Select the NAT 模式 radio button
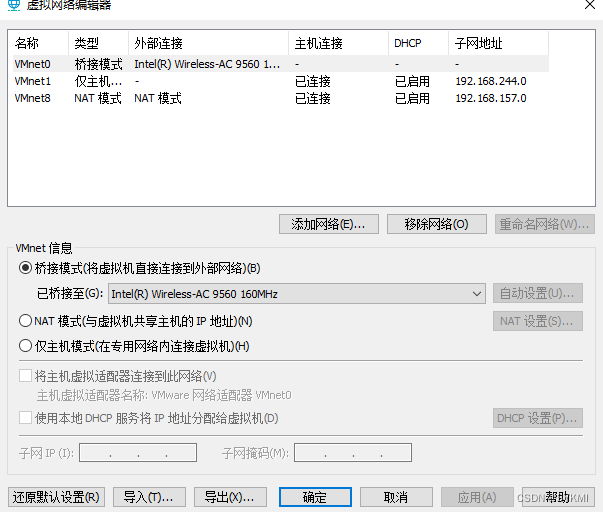603x512 pixels. point(25,320)
